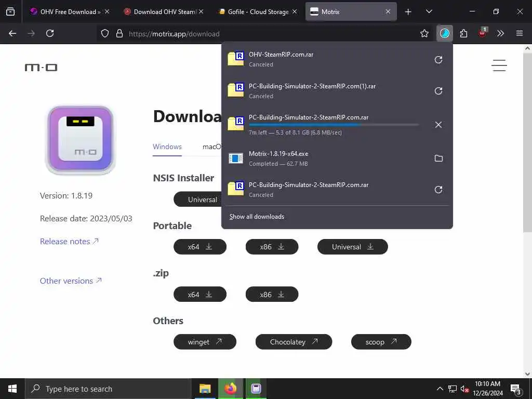
Task: Click the NSIS Installer Universal button
Action: (x=198, y=199)
